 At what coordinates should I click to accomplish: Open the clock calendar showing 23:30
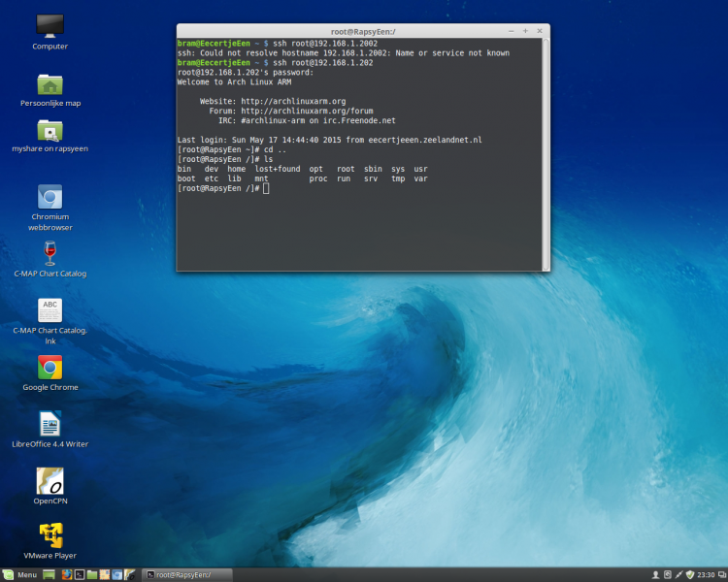click(x=708, y=575)
